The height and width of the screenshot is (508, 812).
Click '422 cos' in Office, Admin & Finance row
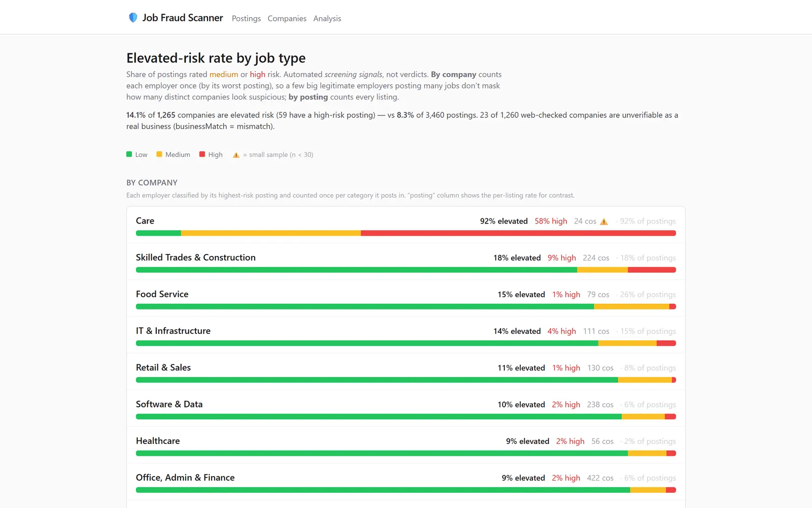tap(600, 478)
